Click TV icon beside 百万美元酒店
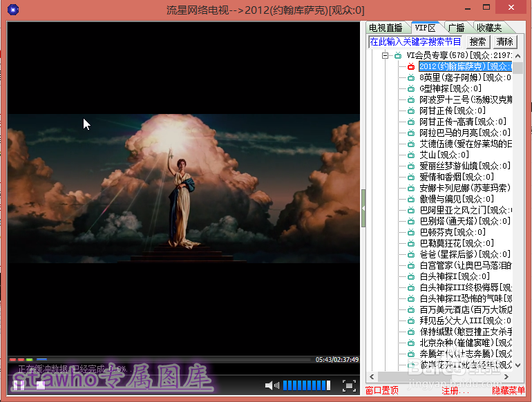 point(411,309)
